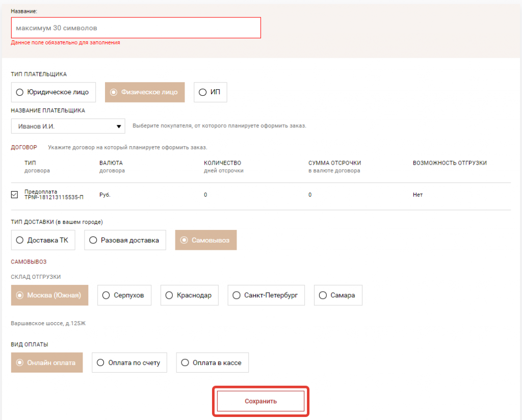Click the Название input field
Image resolution: width=522 pixels, height=420 pixels.
pyautogui.click(x=136, y=28)
